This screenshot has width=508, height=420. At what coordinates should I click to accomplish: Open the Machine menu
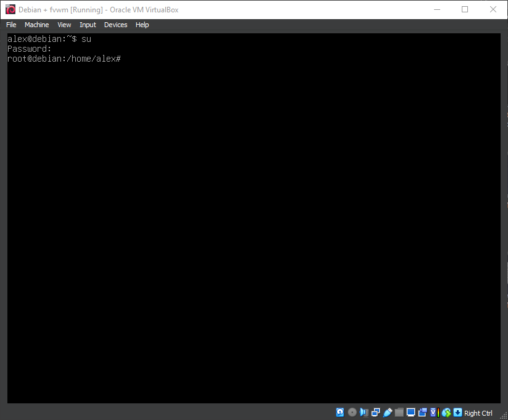click(36, 25)
